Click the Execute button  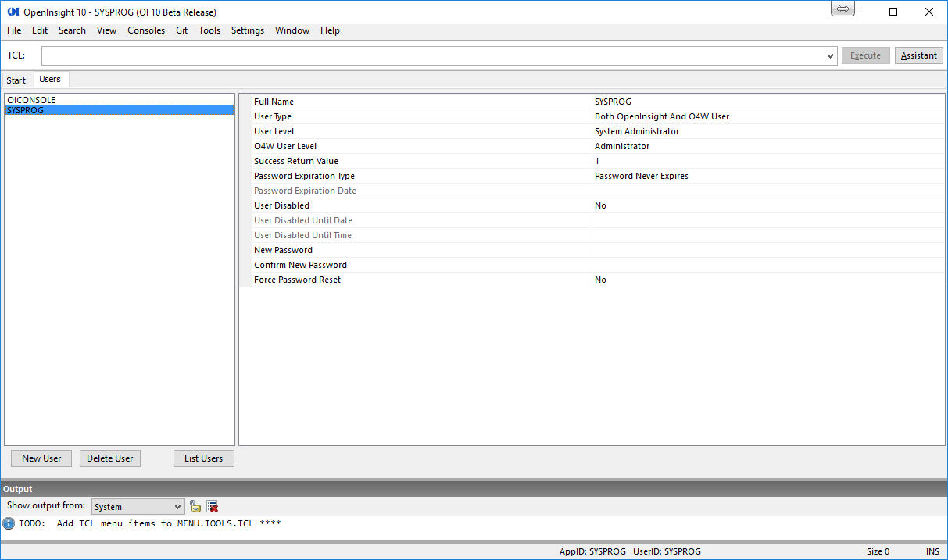865,55
